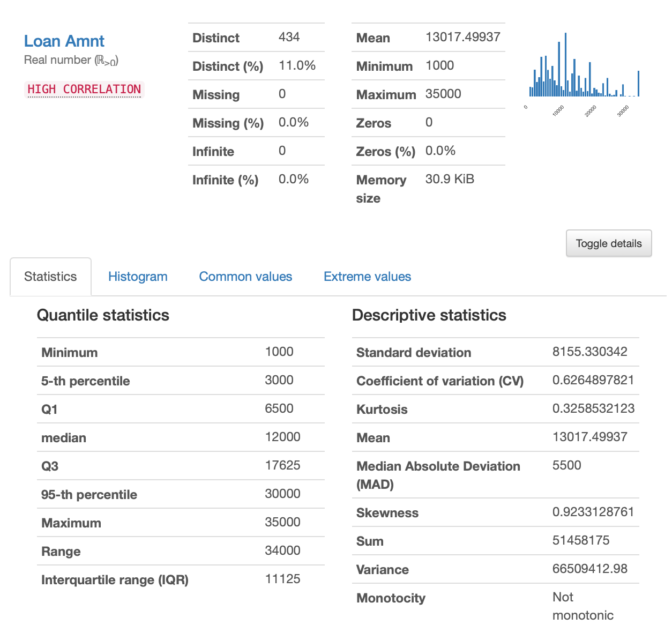Select the Statistics tab
Image resolution: width=672 pixels, height=625 pixels.
50,277
